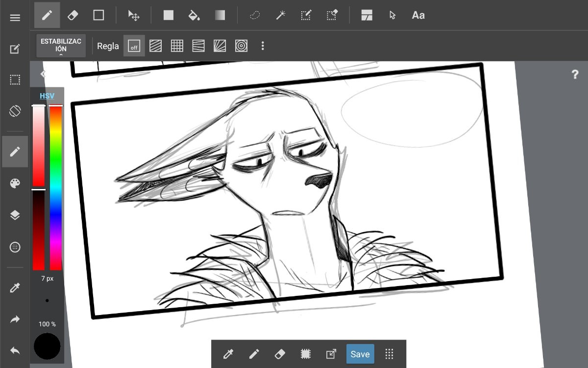The width and height of the screenshot is (588, 368).
Task: Save the drawing with Save button
Action: tap(360, 354)
